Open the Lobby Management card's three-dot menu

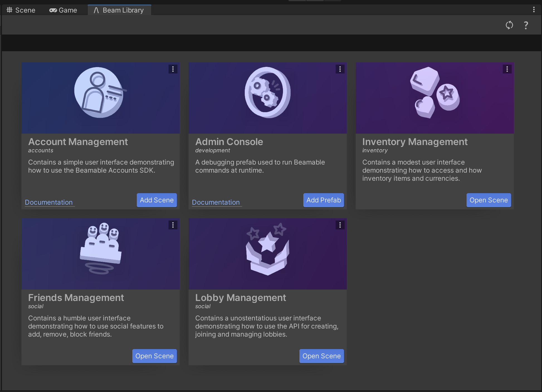pos(340,225)
